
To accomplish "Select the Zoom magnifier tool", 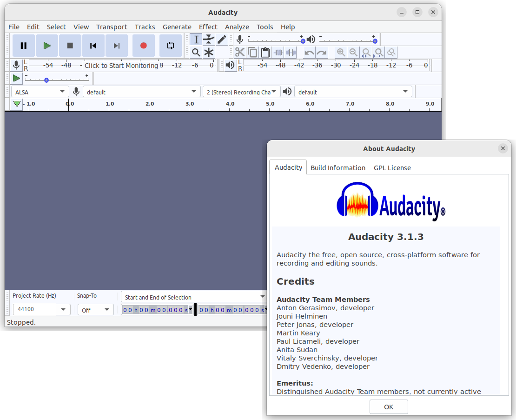I will (x=196, y=53).
